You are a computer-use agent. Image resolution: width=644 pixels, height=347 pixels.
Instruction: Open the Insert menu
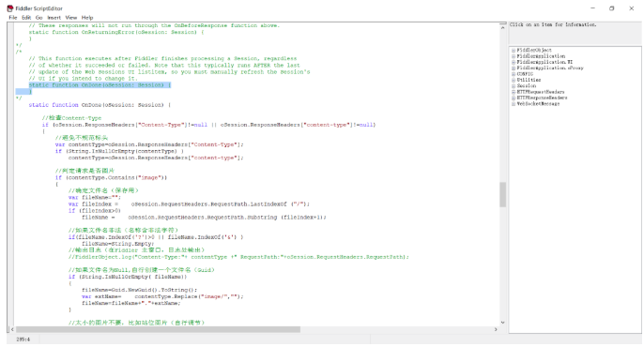point(54,18)
